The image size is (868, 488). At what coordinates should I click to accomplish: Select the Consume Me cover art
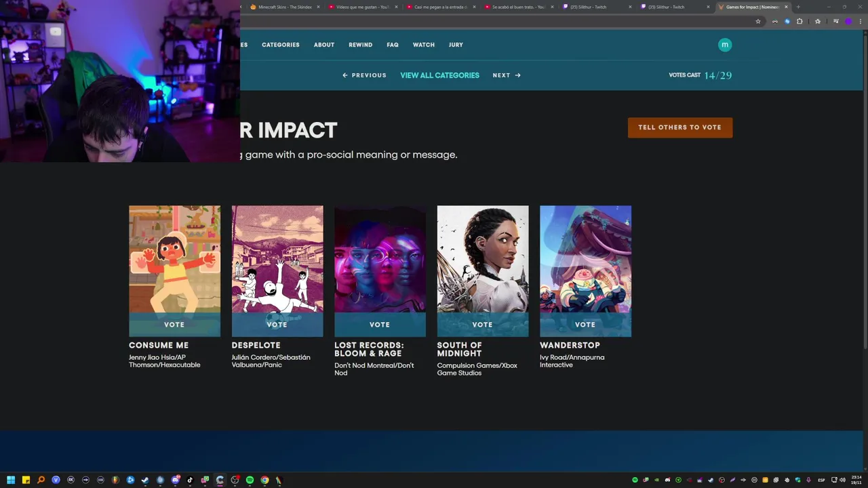click(174, 259)
